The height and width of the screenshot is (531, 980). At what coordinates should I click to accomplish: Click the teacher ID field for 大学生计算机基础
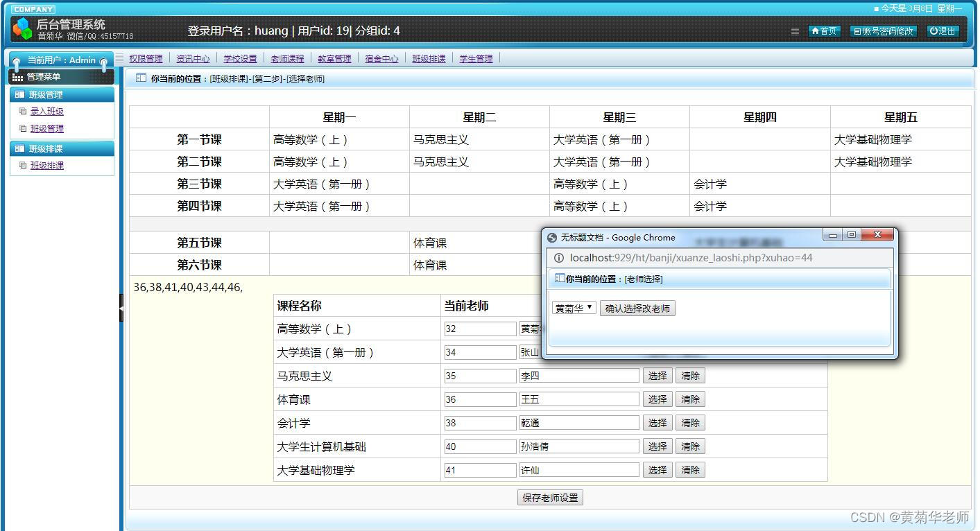click(x=480, y=446)
